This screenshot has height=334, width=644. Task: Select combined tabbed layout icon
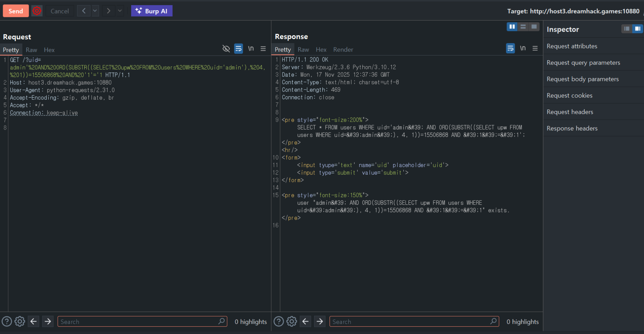[534, 27]
